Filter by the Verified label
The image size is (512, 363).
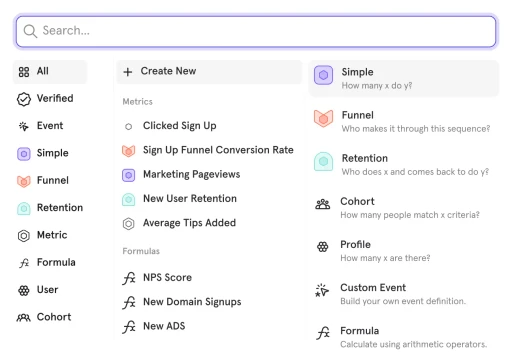[x=55, y=99]
